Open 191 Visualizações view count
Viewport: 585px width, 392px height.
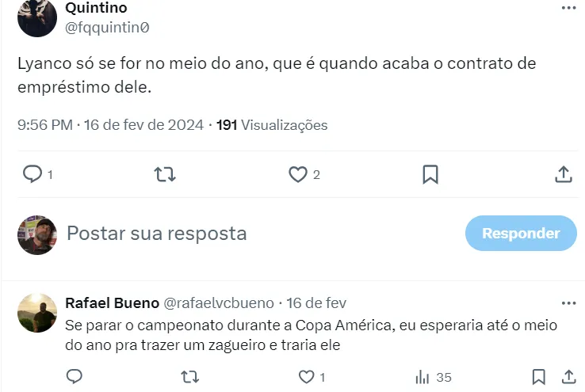[x=272, y=125]
